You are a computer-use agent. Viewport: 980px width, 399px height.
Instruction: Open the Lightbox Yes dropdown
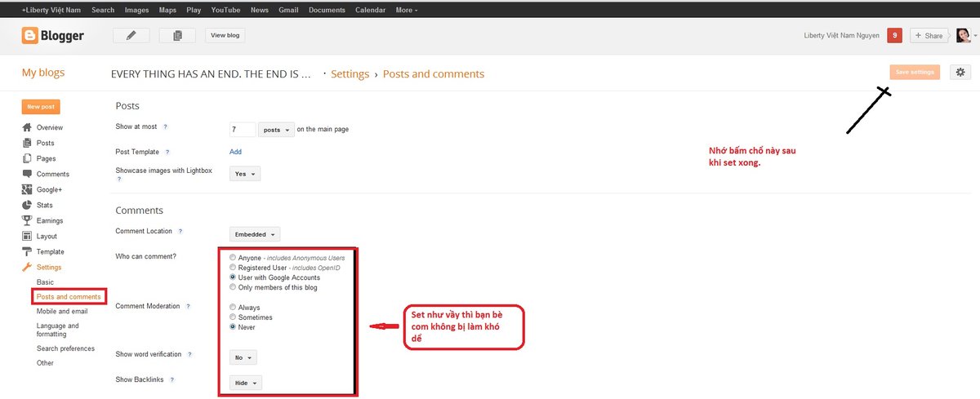tap(245, 174)
